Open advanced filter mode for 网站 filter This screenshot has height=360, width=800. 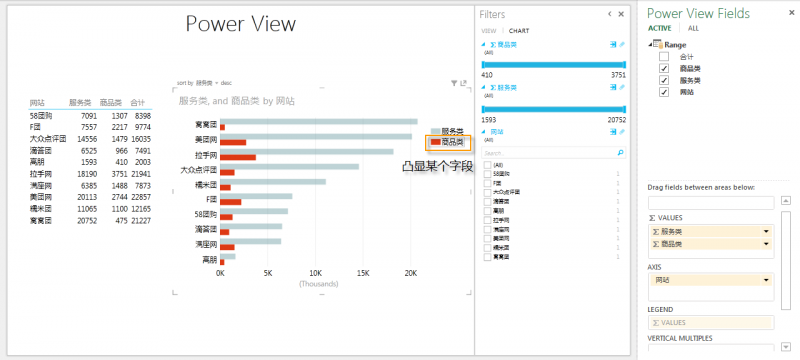click(x=613, y=132)
